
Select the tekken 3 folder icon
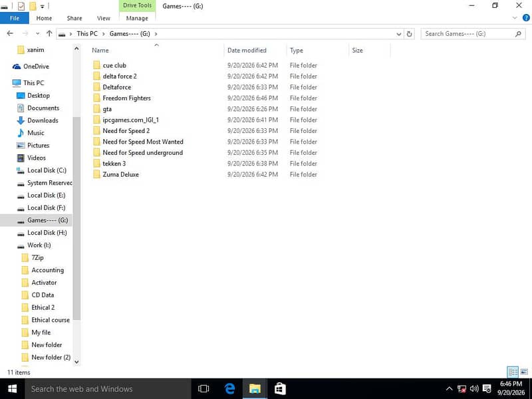coord(96,164)
